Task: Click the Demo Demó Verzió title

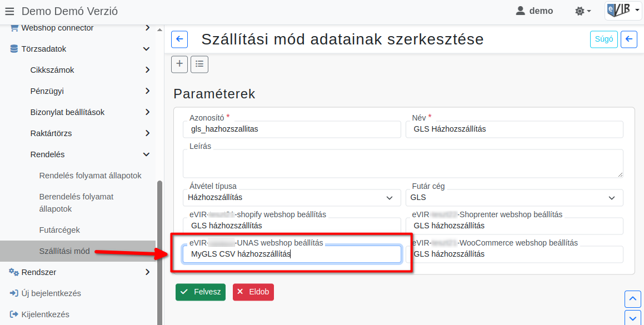Action: [69, 11]
